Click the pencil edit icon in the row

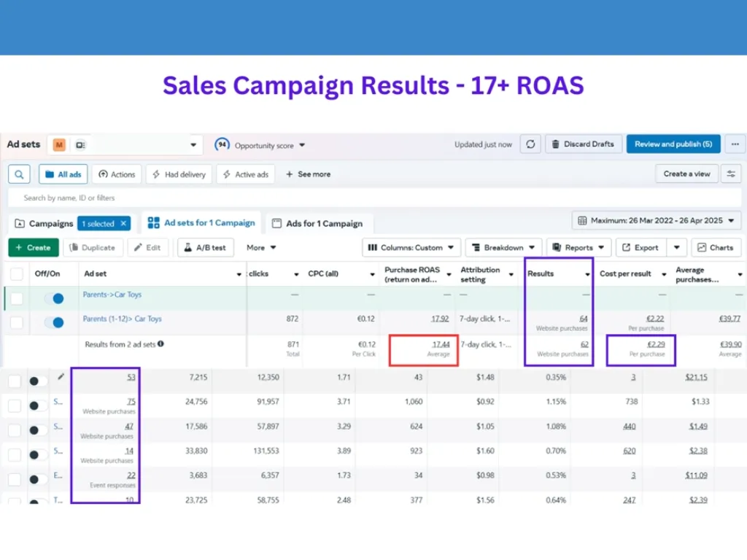point(61,377)
